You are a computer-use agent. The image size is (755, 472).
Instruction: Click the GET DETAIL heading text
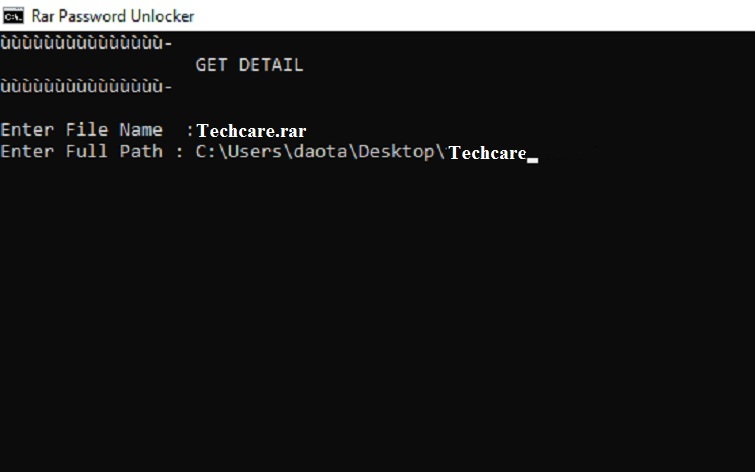point(249,65)
